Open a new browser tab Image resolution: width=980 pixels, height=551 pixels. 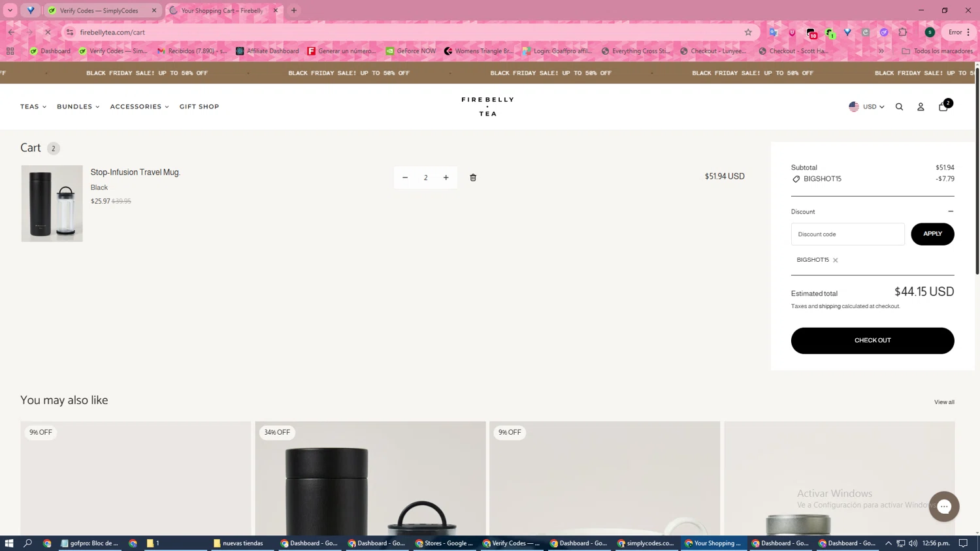[x=294, y=10]
